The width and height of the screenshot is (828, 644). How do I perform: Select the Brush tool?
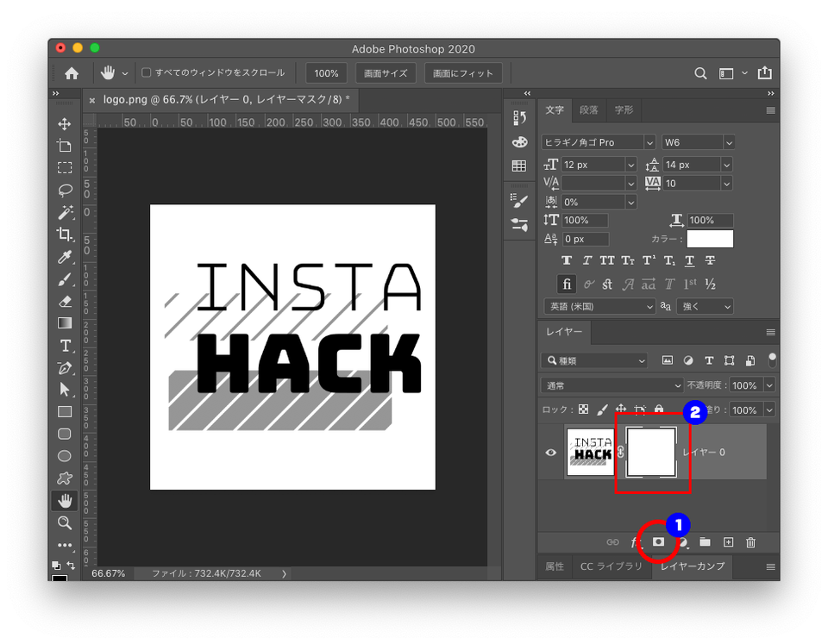[x=65, y=278]
